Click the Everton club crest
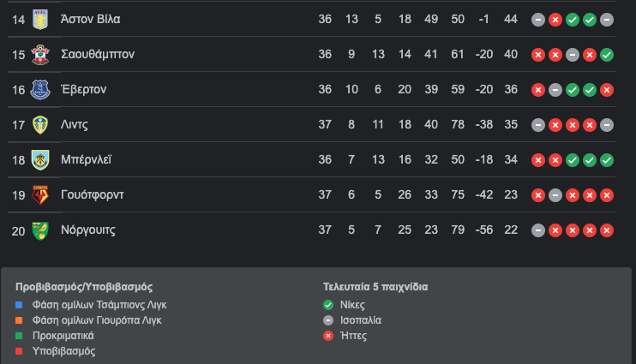Viewport: 636px width, 364px height. point(40,90)
